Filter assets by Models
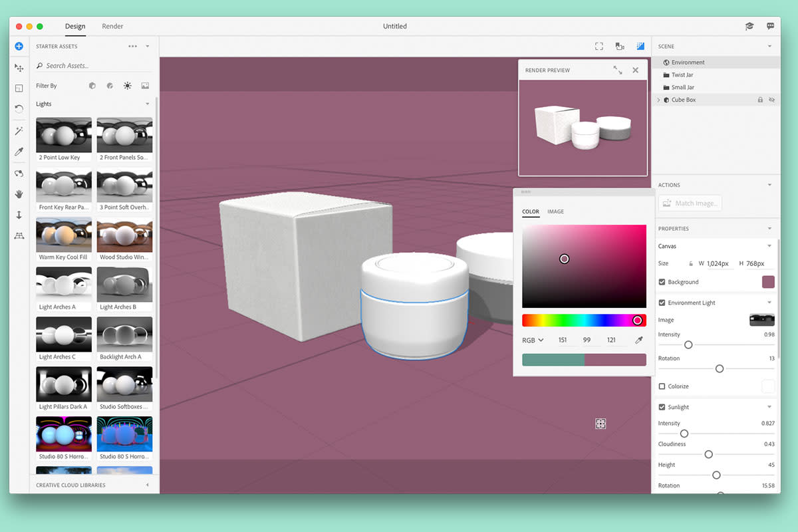This screenshot has width=798, height=532. pyautogui.click(x=92, y=86)
